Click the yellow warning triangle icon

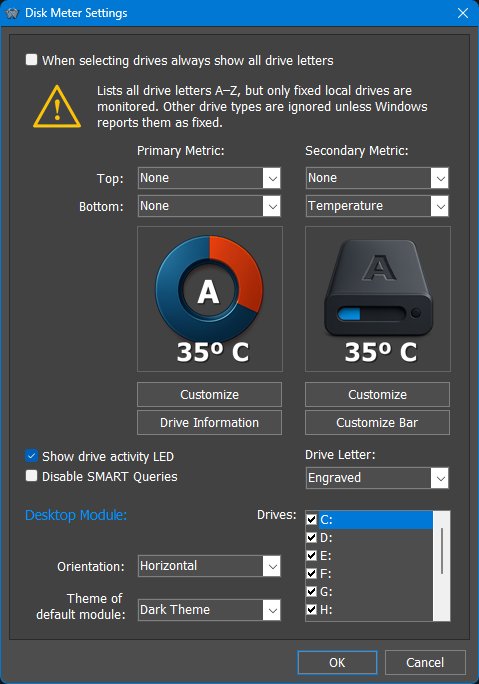point(57,107)
